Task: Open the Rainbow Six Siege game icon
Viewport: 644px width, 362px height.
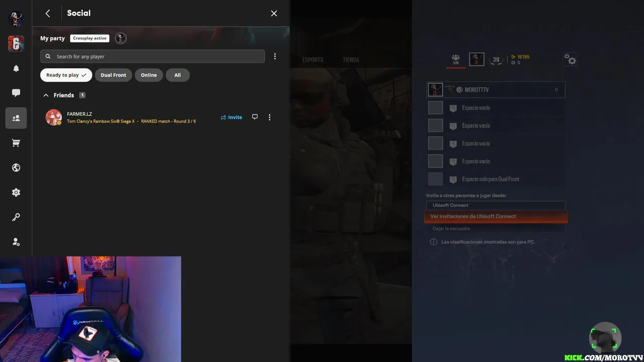Action: (x=16, y=44)
